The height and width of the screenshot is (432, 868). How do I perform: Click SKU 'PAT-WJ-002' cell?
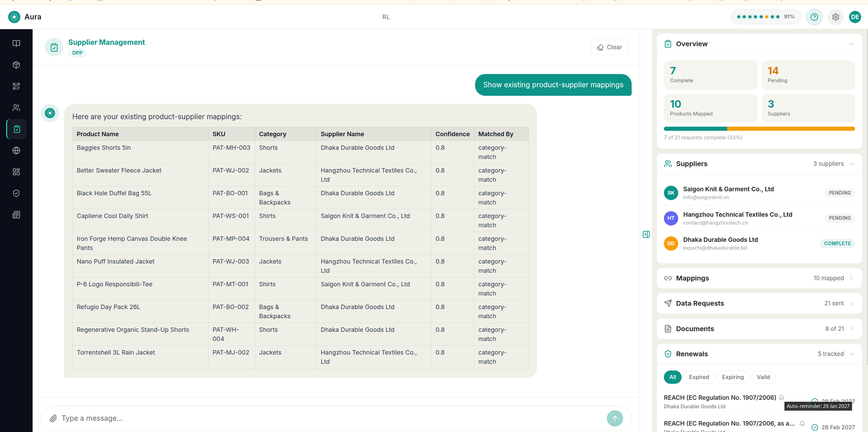231,175
